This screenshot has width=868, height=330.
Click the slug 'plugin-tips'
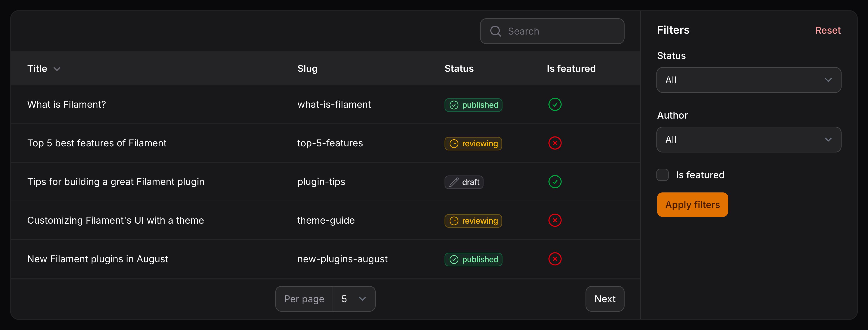321,182
